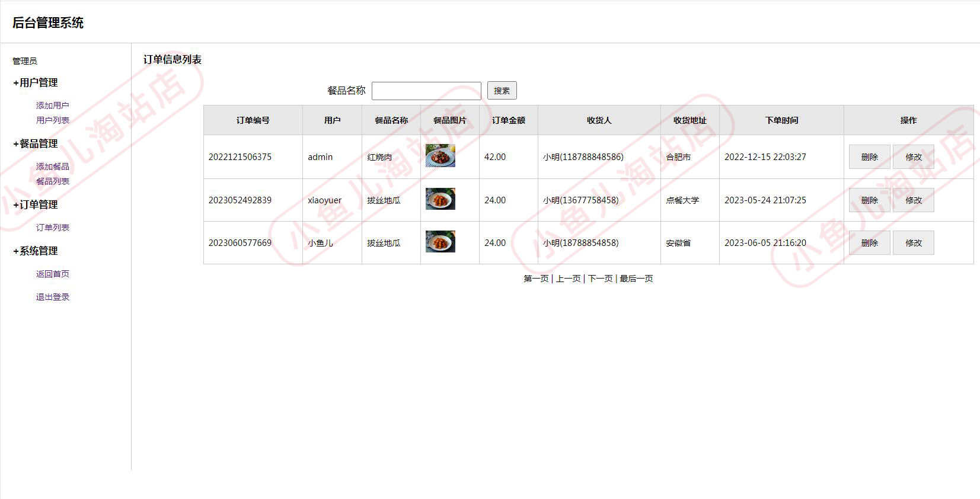This screenshot has width=980, height=499.
Task: Click timestamp 2023-06-05 21:16:20
Action: pos(765,243)
